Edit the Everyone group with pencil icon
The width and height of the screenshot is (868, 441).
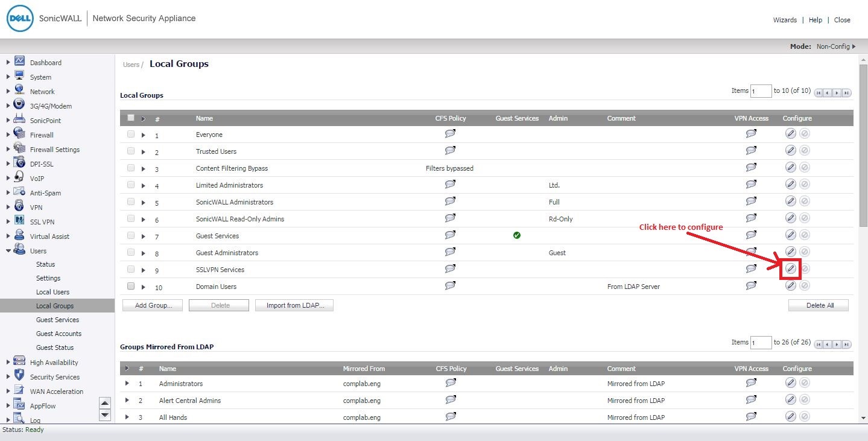point(790,133)
